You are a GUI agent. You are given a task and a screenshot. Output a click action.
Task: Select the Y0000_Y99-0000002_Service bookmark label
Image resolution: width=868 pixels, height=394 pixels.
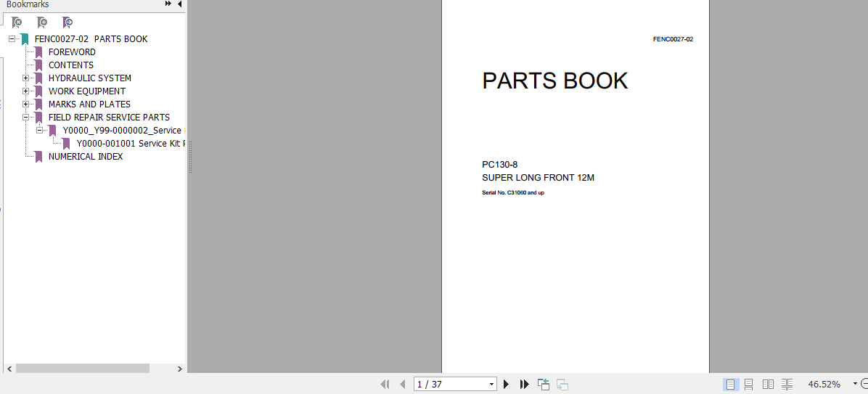pos(123,131)
